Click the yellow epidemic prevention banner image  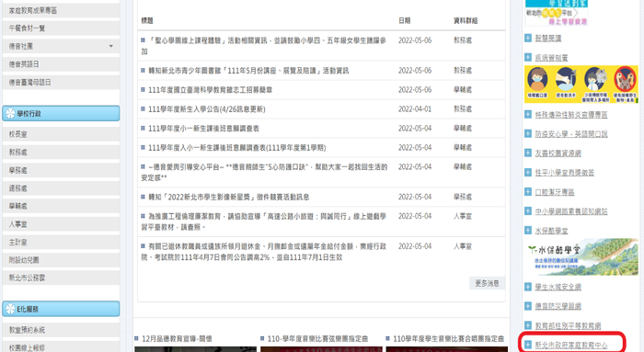pos(581,85)
